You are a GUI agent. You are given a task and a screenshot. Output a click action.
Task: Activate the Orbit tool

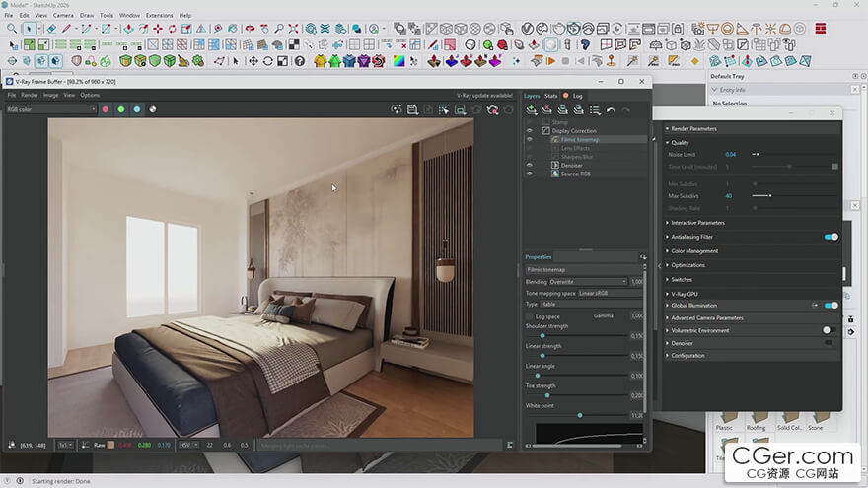coord(250,29)
